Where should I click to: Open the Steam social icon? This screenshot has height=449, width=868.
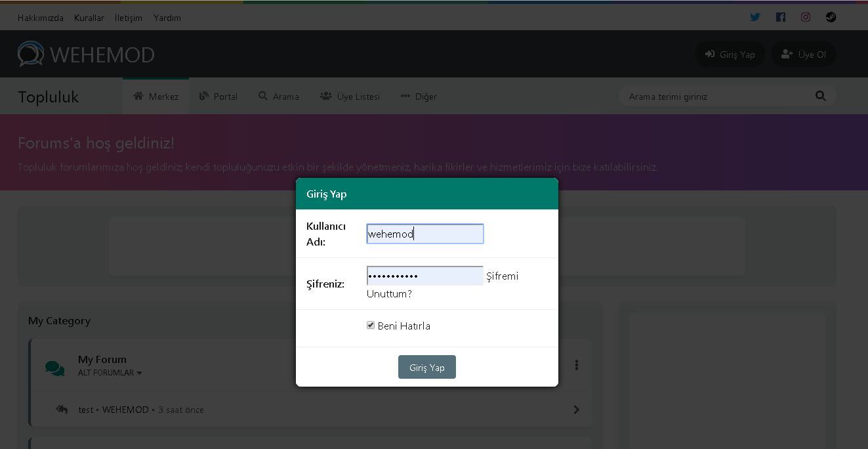(x=831, y=18)
